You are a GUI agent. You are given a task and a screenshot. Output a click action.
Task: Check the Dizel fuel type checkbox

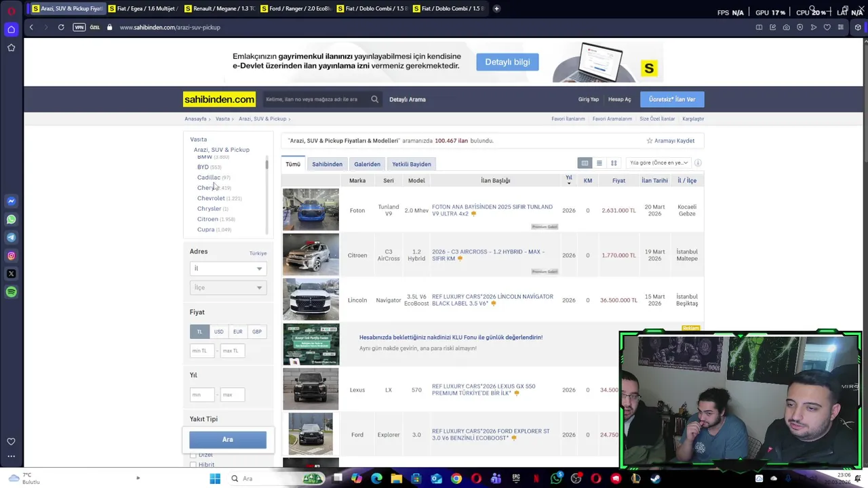193,455
